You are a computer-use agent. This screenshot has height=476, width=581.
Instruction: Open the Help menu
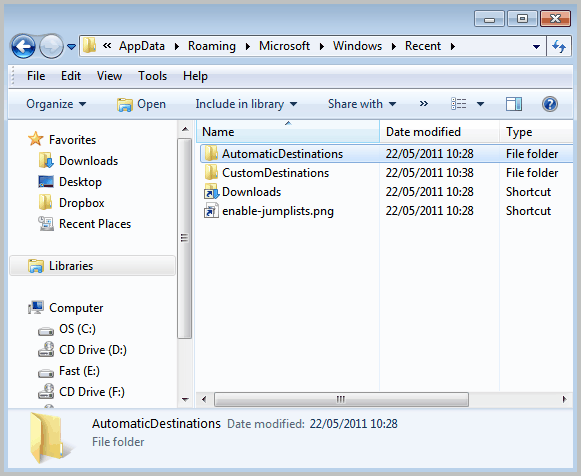195,76
